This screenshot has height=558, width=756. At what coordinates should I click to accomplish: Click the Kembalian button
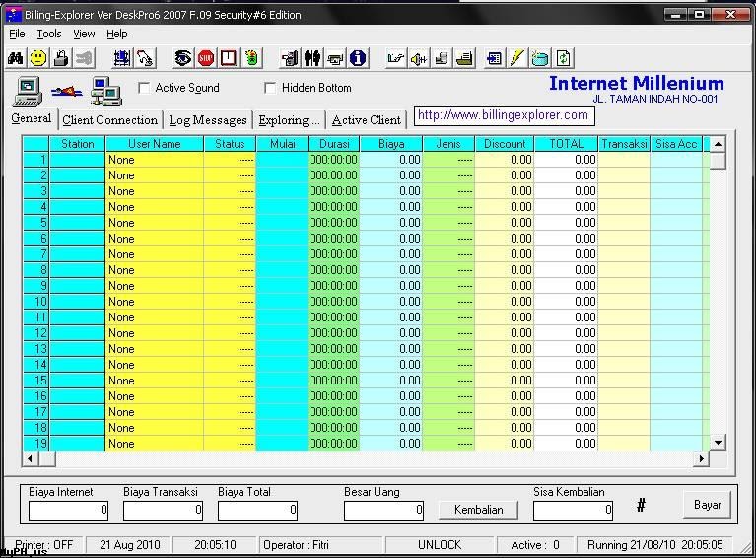(478, 510)
